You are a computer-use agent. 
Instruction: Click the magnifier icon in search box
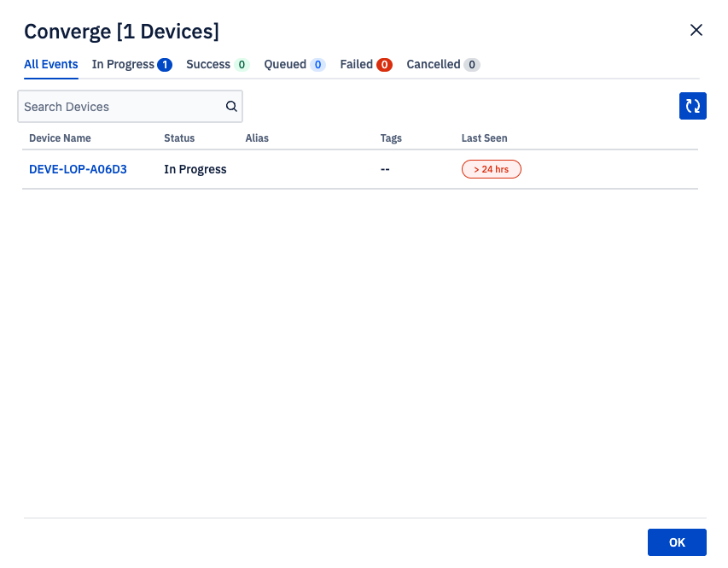(231, 107)
